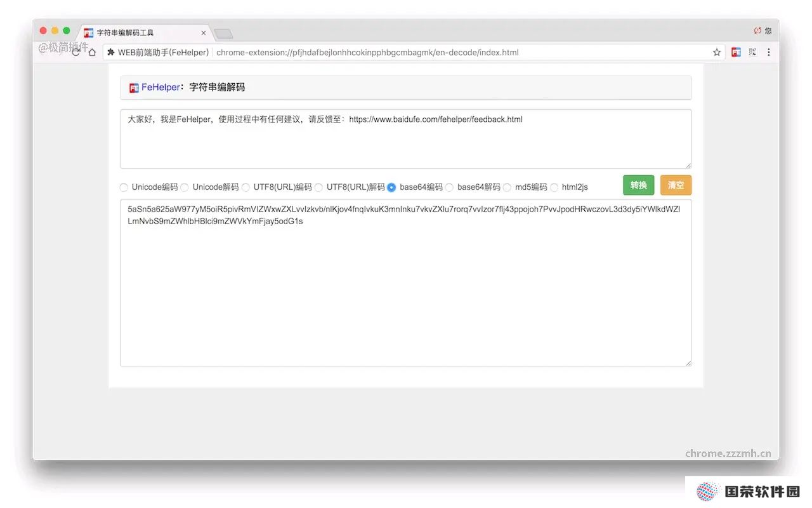Click the home button in toolbar
This screenshot has width=812, height=508.
click(92, 52)
